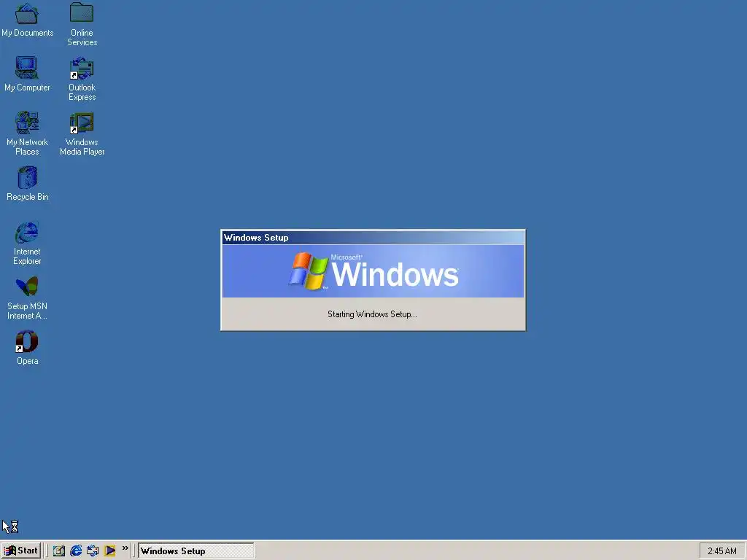This screenshot has height=560, width=747.
Task: Launch Internet Explorer from Quick Launch
Action: click(76, 551)
